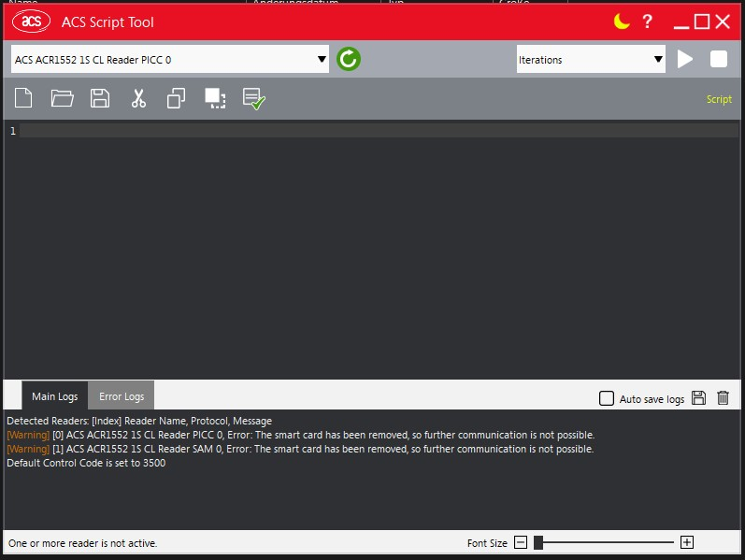Viewport: 745px width, 560px height.
Task: Copy selected script text
Action: [176, 98]
